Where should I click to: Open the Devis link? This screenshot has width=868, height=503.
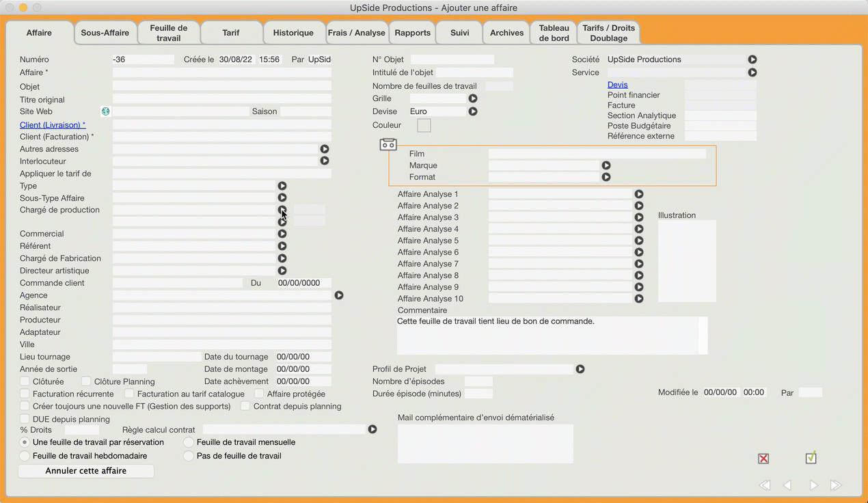pos(618,85)
